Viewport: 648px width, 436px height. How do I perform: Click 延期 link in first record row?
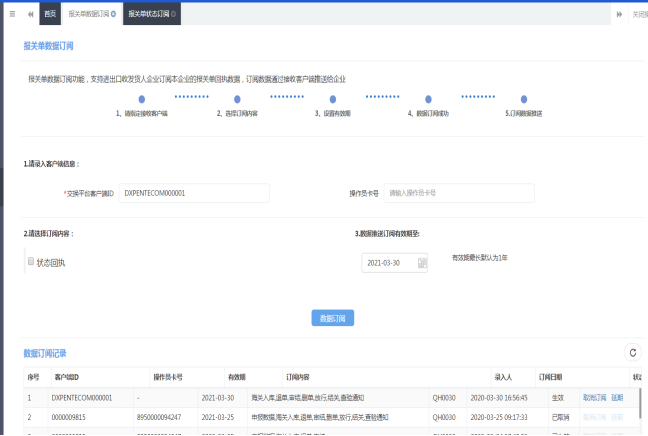(x=617, y=397)
